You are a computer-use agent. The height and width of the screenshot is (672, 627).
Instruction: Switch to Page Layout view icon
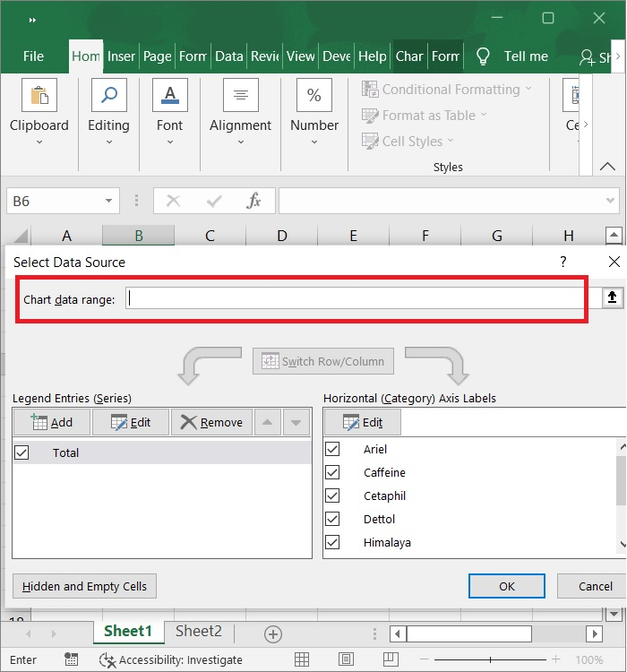[347, 659]
